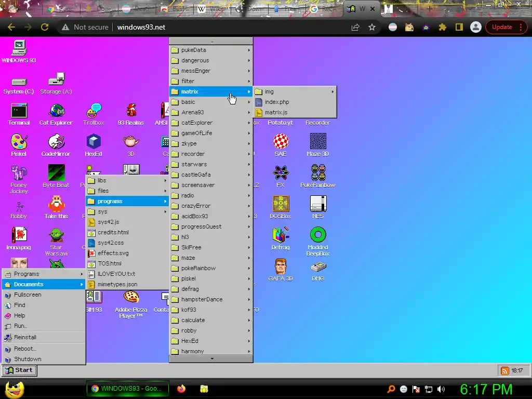Open ILOVEYOU.txt file entry
532x399 pixels.
coord(127,274)
